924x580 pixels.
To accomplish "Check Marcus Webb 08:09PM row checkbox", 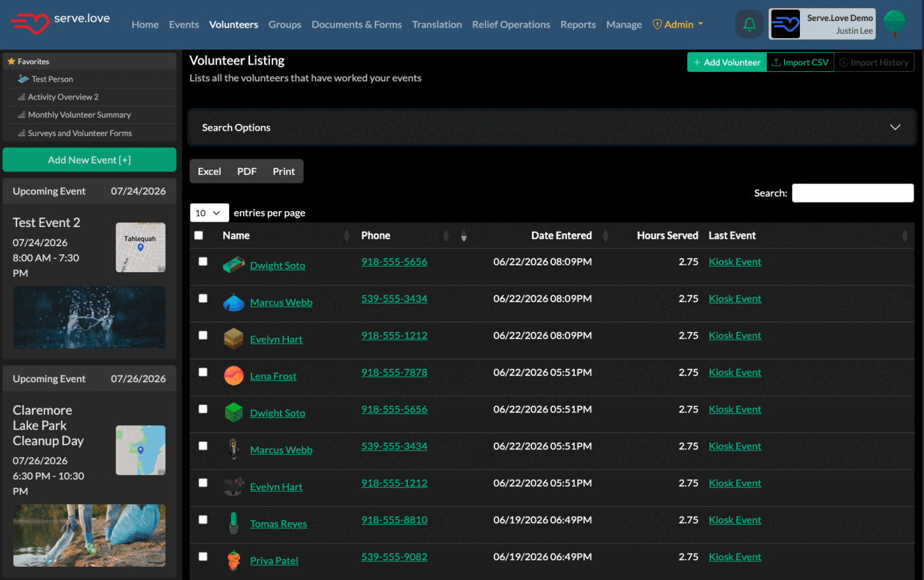I will (203, 299).
